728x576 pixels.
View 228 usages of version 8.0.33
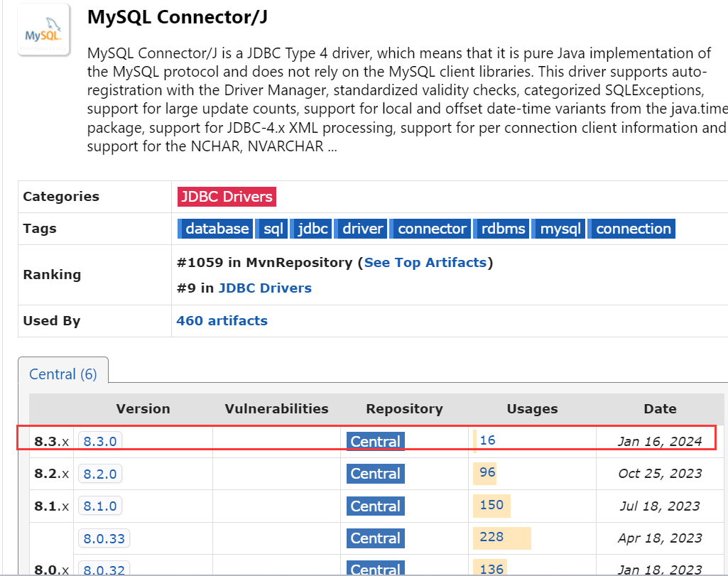click(x=491, y=537)
